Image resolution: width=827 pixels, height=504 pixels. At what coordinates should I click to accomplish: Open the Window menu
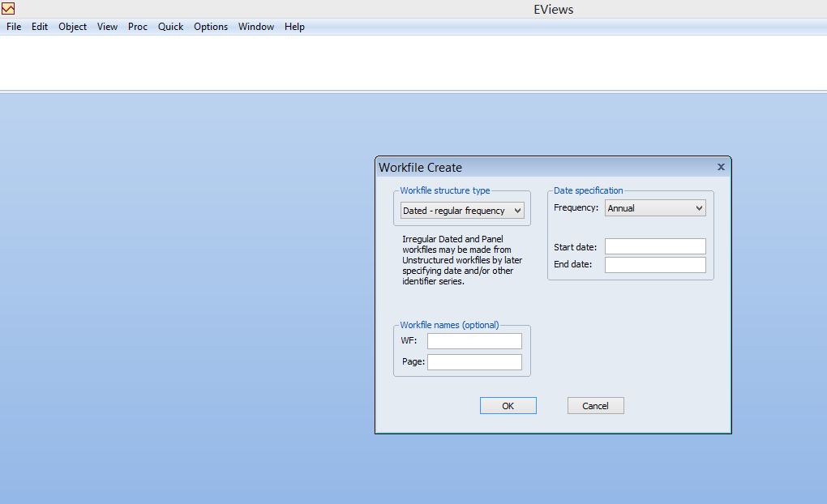click(x=255, y=27)
